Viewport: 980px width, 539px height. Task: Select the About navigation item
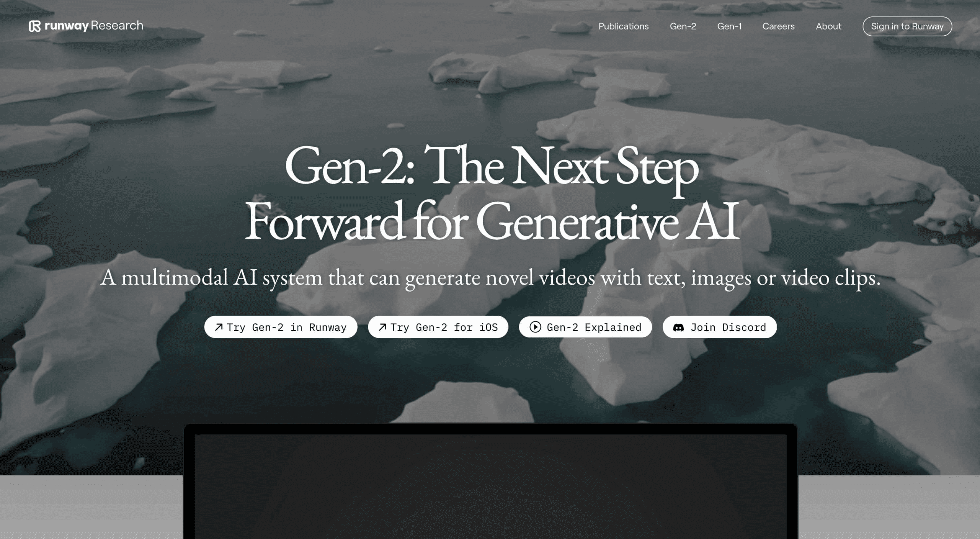[828, 26]
